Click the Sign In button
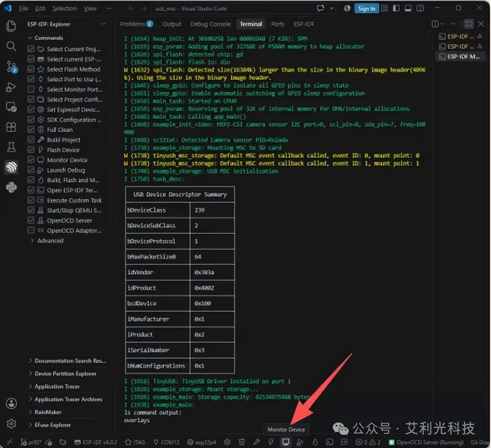 coord(366,8)
